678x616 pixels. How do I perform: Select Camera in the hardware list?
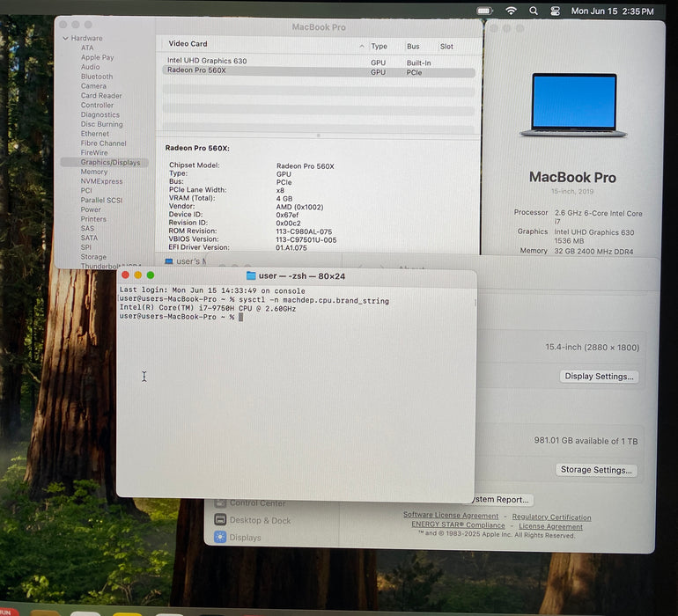coord(93,85)
